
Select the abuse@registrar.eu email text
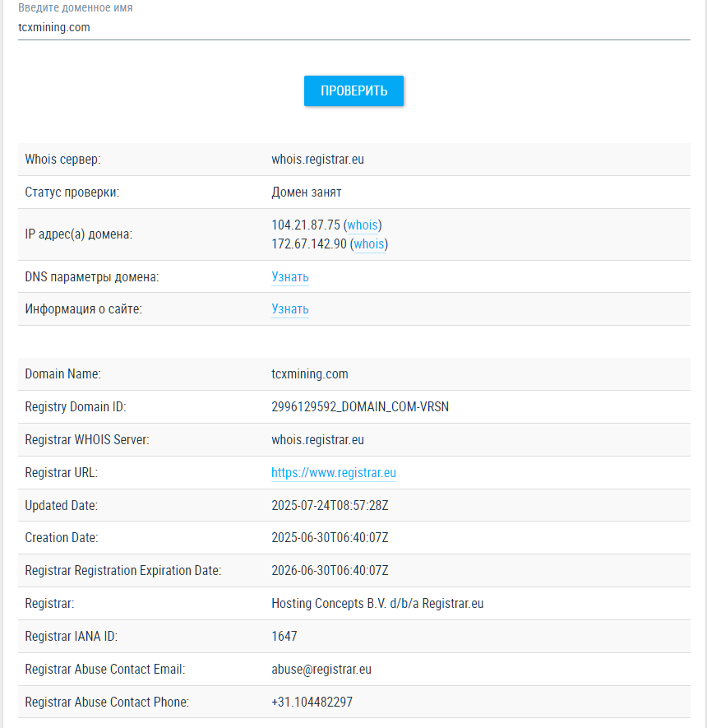pyautogui.click(x=321, y=670)
